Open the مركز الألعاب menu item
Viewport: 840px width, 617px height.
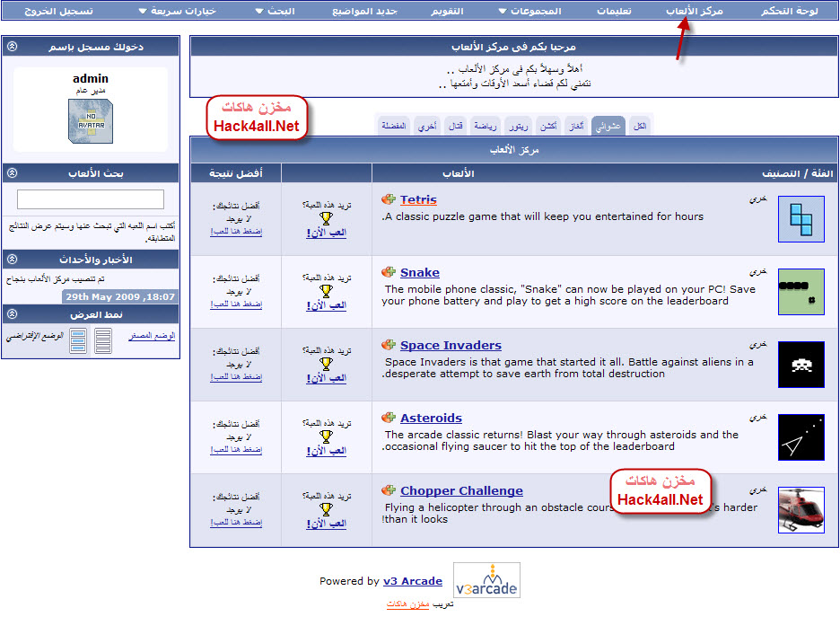694,11
